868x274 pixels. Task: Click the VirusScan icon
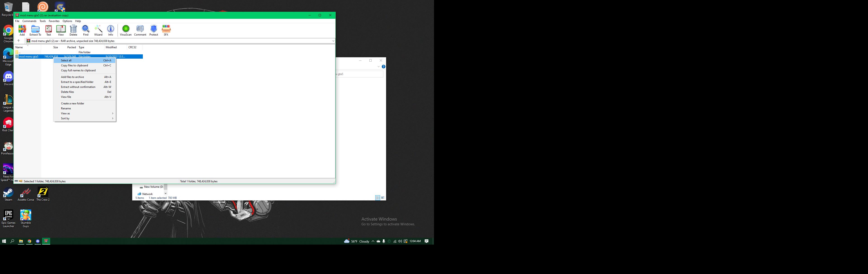126,30
